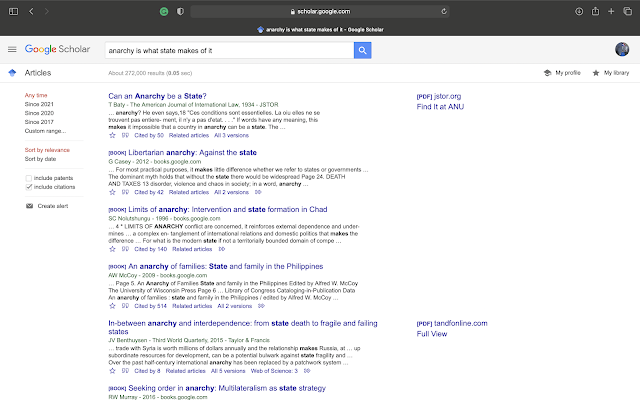Go forward with the browser forward arrow
The width and height of the screenshot is (640, 400).
(47, 11)
